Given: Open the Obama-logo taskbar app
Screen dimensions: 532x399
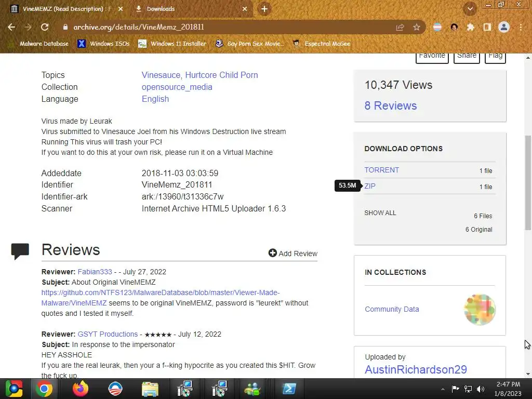Looking at the screenshot, I should coord(115,389).
